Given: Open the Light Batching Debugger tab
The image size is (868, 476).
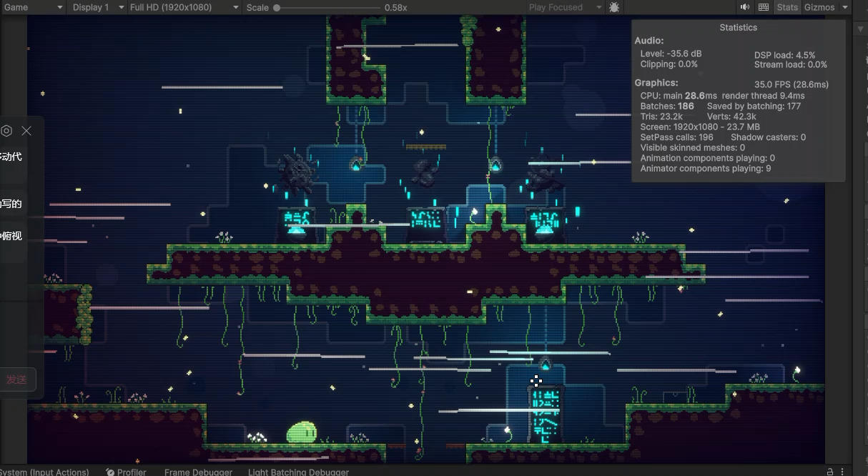Looking at the screenshot, I should [x=298, y=472].
